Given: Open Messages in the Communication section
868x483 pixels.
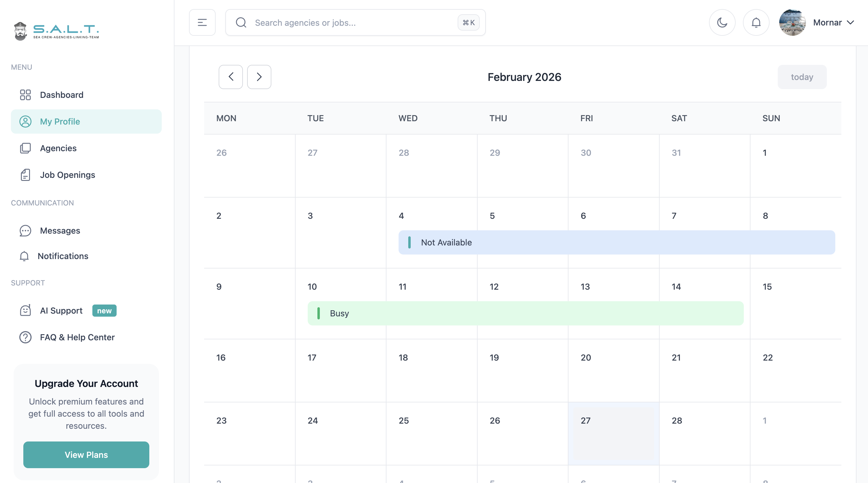Looking at the screenshot, I should [60, 231].
